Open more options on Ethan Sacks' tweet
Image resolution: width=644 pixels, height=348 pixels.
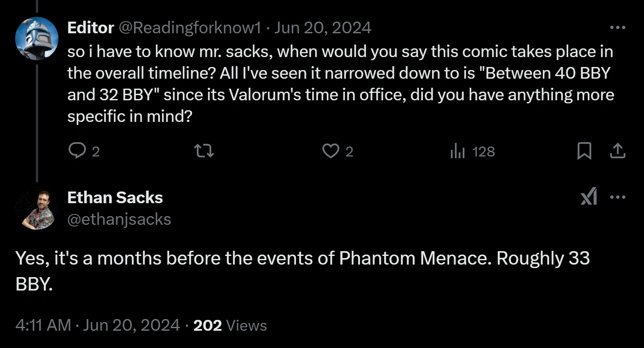[x=618, y=197]
